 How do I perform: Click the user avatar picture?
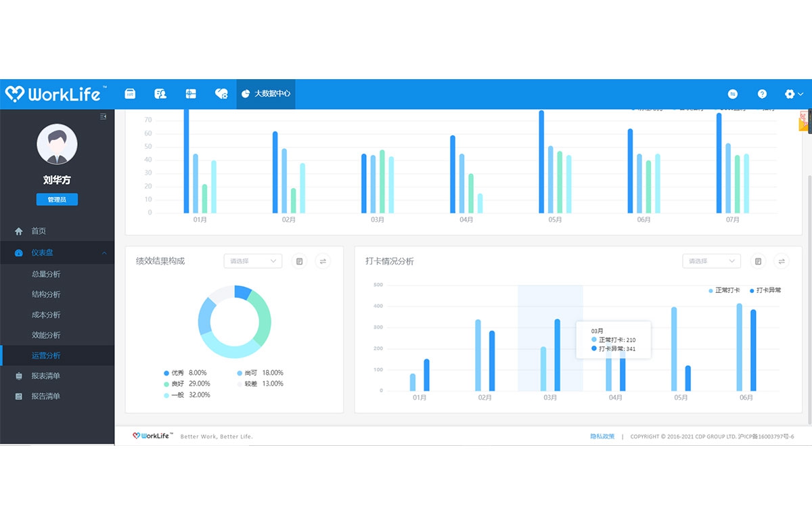click(57, 144)
